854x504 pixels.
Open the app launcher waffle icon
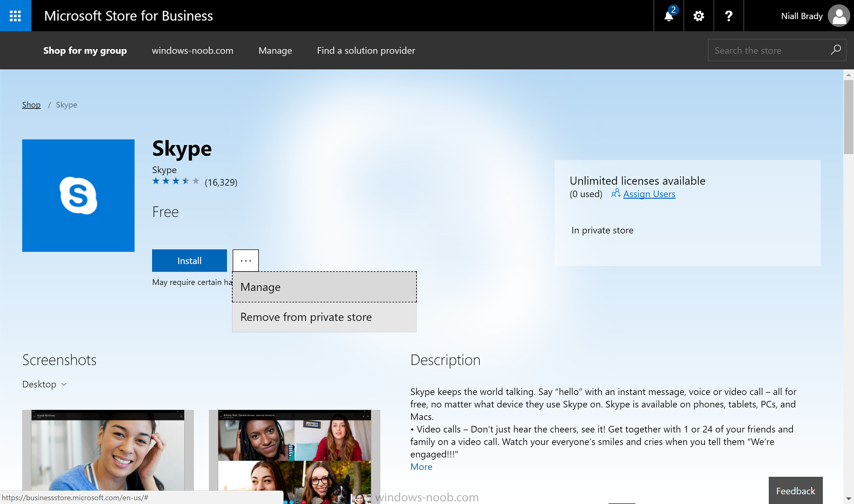[x=15, y=16]
